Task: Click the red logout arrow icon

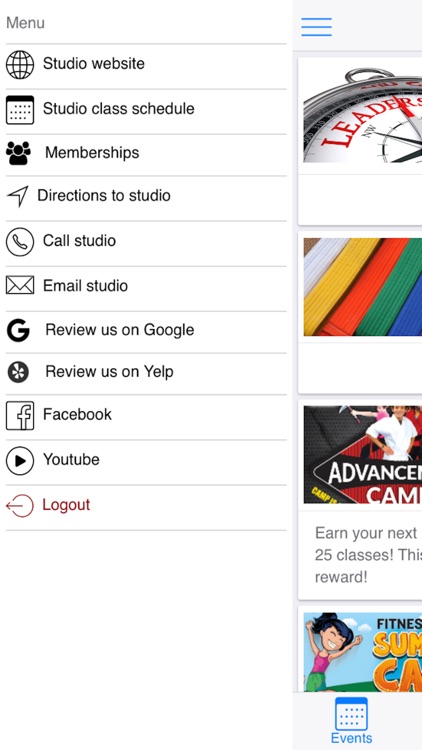Action: tap(20, 506)
